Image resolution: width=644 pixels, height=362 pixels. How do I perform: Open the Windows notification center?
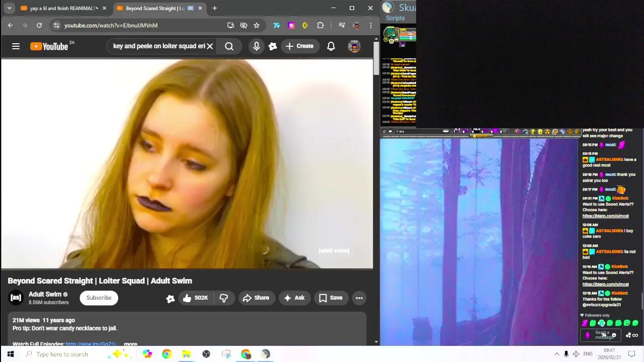(x=632, y=354)
